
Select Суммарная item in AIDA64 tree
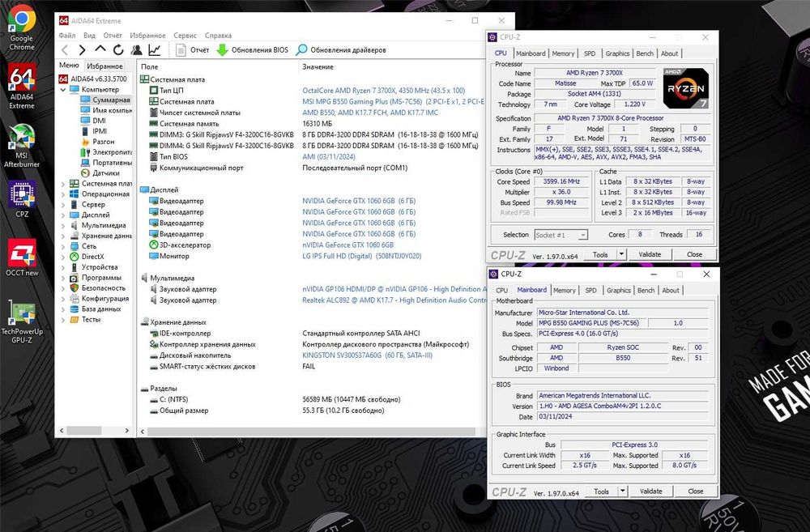tap(106, 100)
